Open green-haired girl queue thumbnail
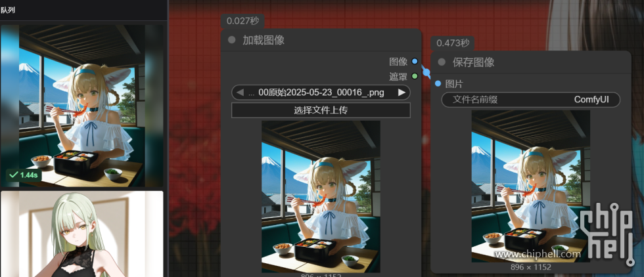644x277 pixels. coord(82,234)
